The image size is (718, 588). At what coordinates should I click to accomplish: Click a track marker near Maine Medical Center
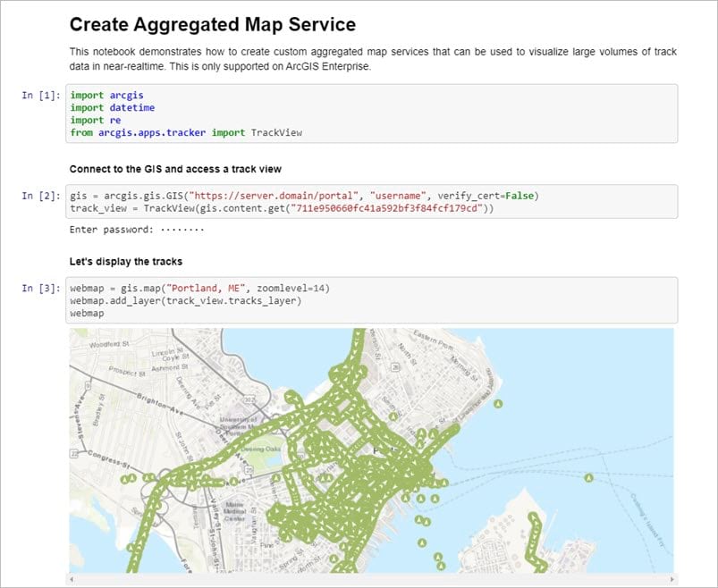(234, 480)
